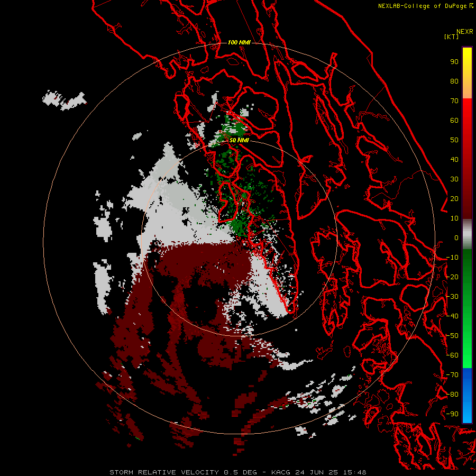Click the 20 value on the velocity scale
Screen dimensions: 476x476
(x=454, y=199)
